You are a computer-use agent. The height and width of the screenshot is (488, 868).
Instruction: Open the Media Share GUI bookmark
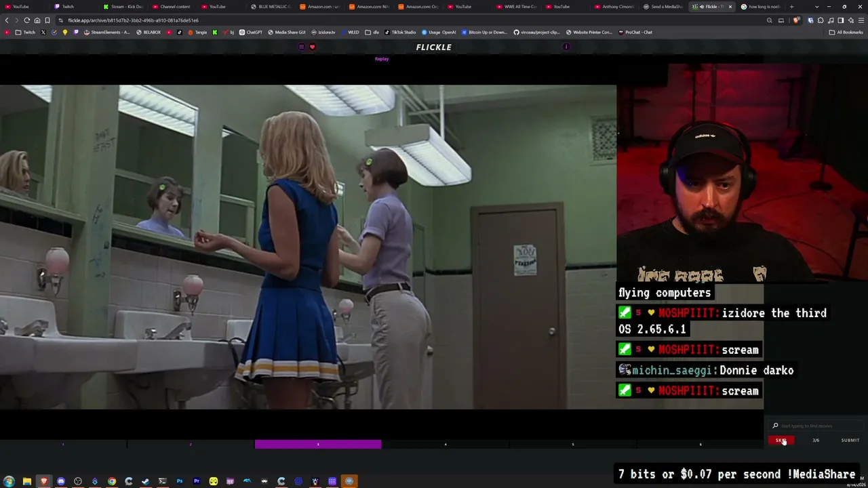pyautogui.click(x=287, y=33)
